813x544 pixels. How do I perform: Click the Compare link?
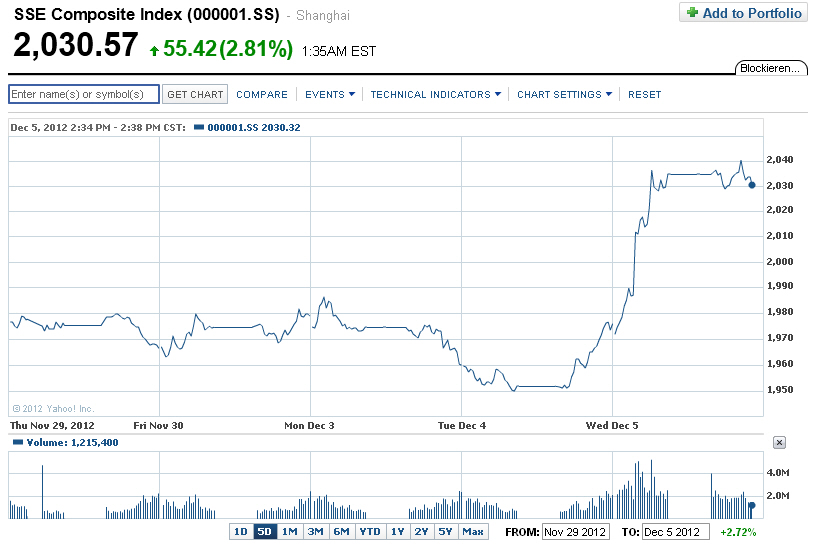tap(262, 94)
